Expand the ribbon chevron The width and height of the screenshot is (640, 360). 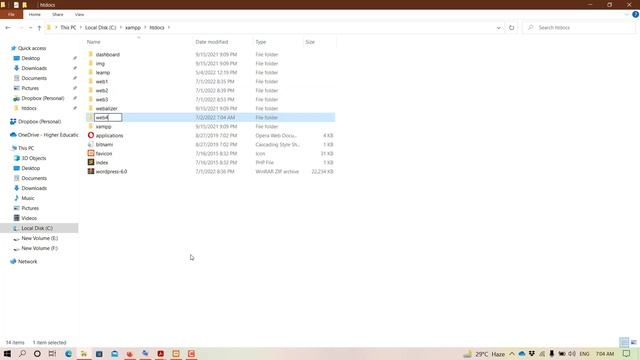[x=627, y=14]
